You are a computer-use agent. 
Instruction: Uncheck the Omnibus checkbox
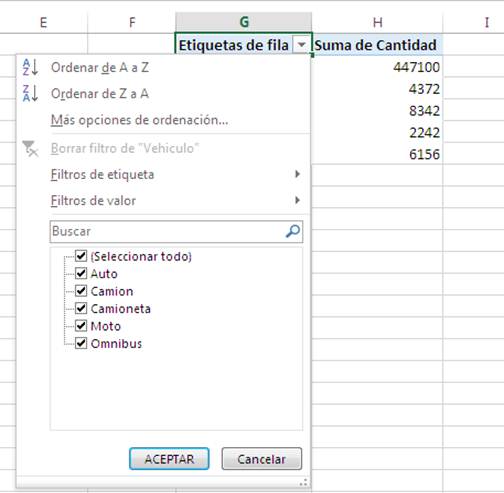click(81, 343)
